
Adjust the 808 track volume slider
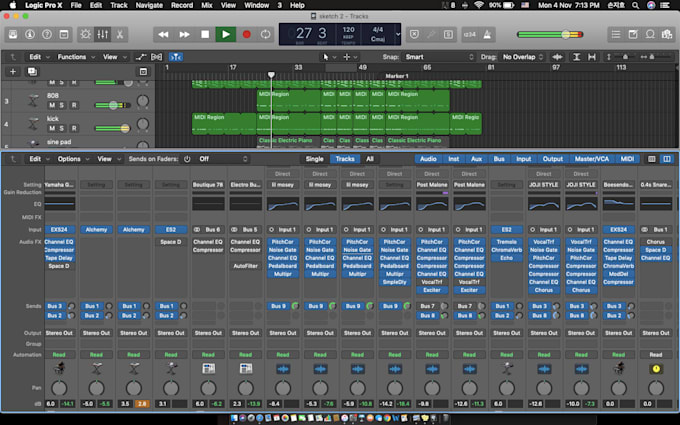pyautogui.click(x=113, y=105)
